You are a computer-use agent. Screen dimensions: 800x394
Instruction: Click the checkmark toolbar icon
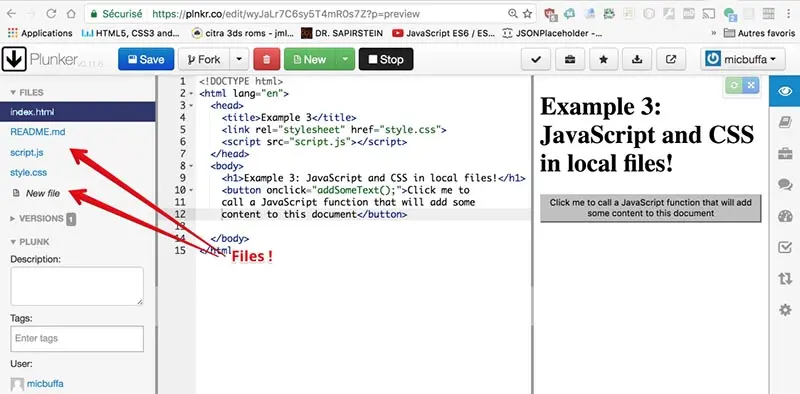tap(536, 59)
